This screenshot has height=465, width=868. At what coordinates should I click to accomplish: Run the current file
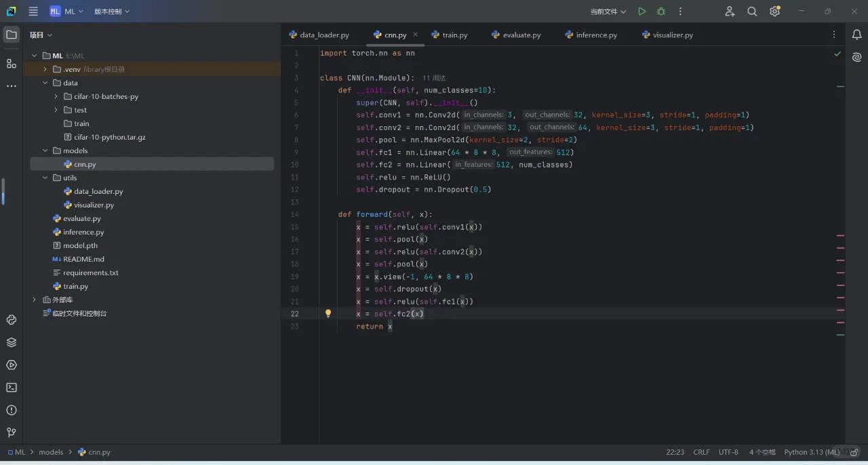click(642, 12)
